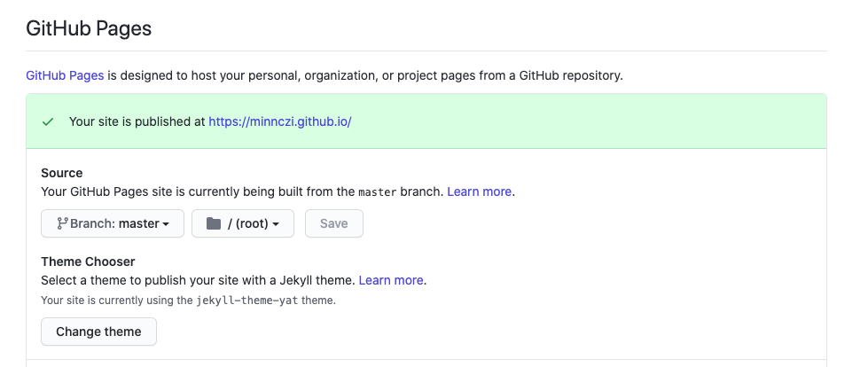Click the folder icon beside / (root)

pyautogui.click(x=213, y=224)
